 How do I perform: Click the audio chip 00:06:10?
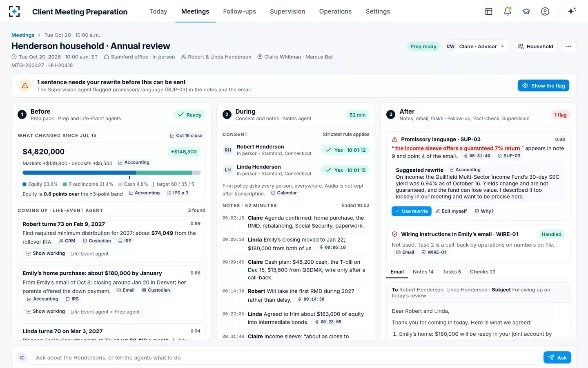pos(332,247)
